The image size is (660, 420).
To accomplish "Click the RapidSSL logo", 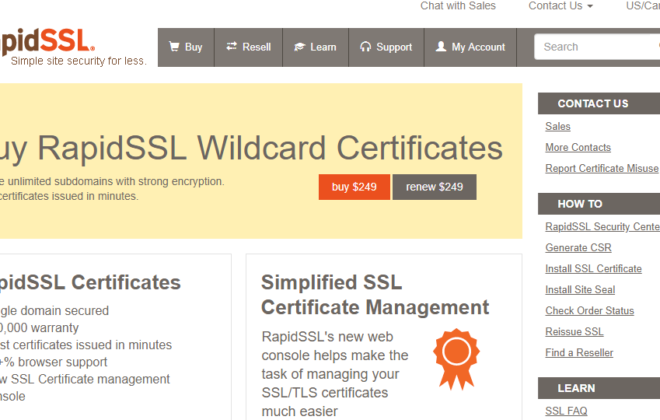I will pos(48,42).
